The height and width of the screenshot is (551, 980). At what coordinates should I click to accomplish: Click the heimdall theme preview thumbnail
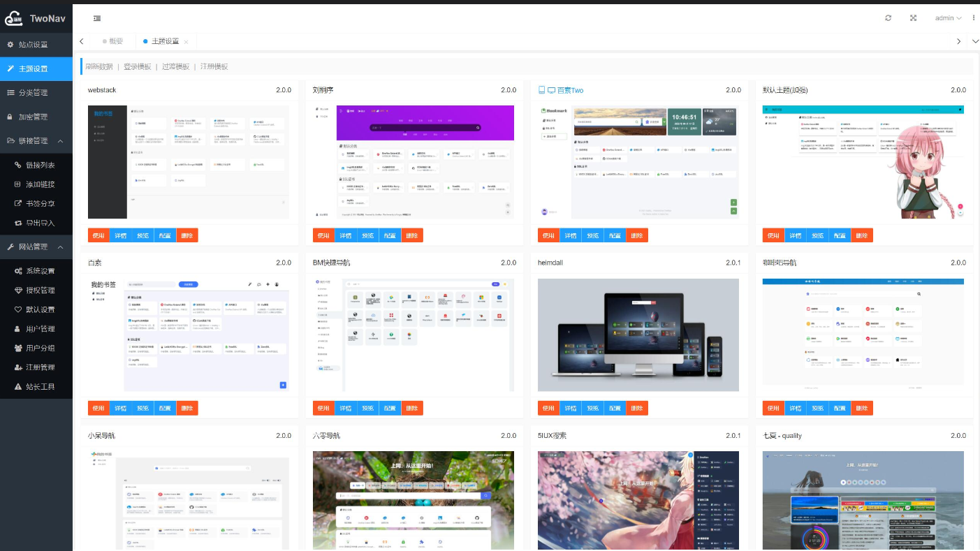point(638,335)
